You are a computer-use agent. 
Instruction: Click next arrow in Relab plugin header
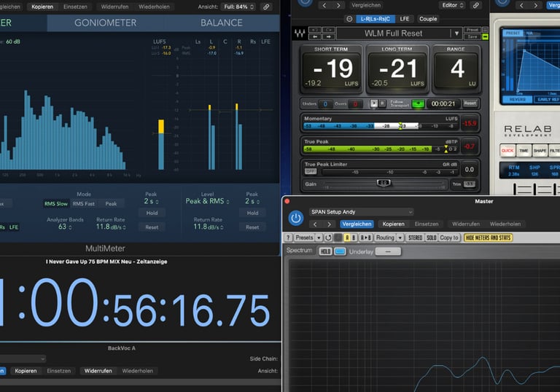(535, 5)
